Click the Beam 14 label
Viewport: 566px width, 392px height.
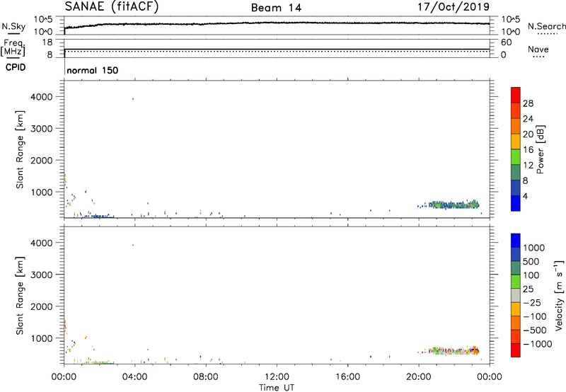pos(276,8)
